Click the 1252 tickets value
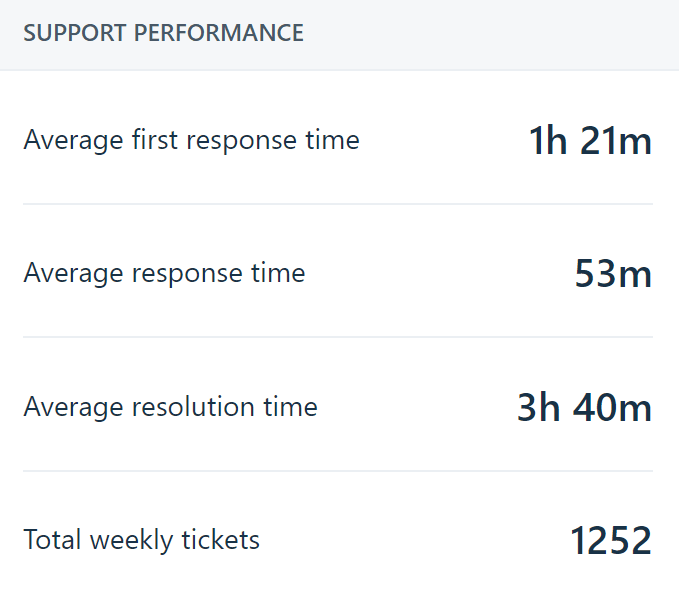Viewport: 679px width, 594px height. (x=611, y=540)
